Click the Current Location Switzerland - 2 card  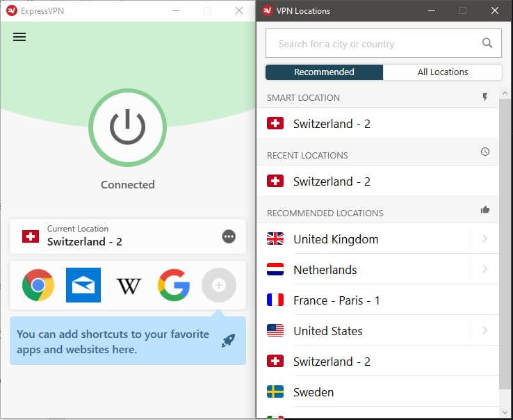coord(128,236)
